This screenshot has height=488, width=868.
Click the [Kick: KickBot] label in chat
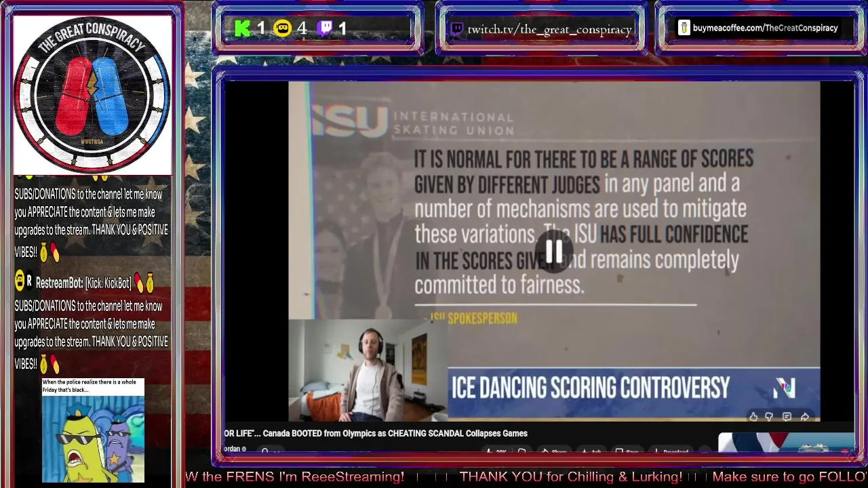pos(108,283)
